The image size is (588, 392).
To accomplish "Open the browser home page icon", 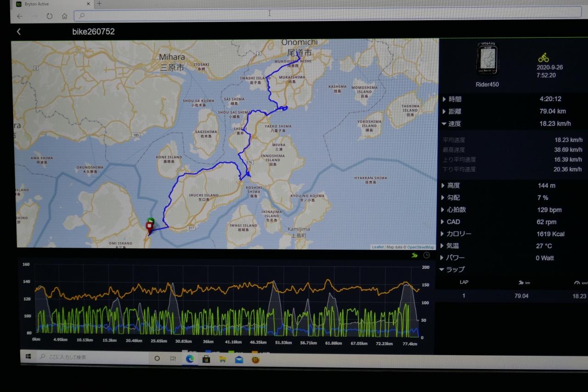I will pos(64,16).
